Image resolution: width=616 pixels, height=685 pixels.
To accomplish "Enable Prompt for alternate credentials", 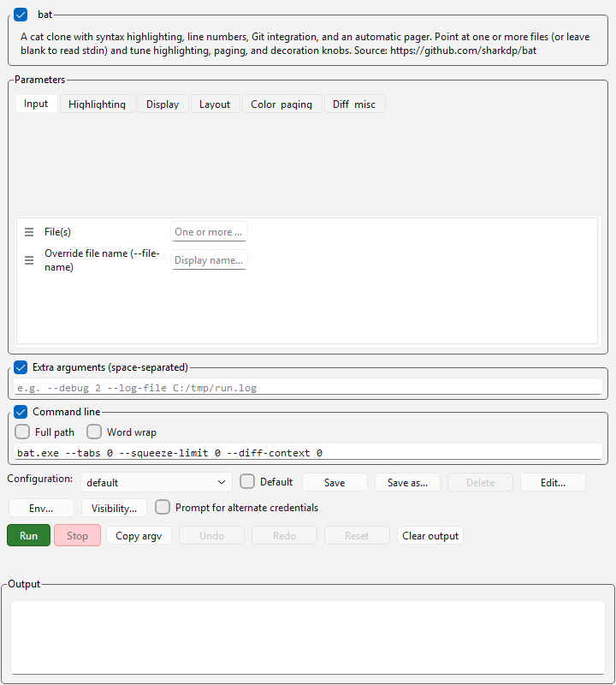I will click(x=163, y=508).
